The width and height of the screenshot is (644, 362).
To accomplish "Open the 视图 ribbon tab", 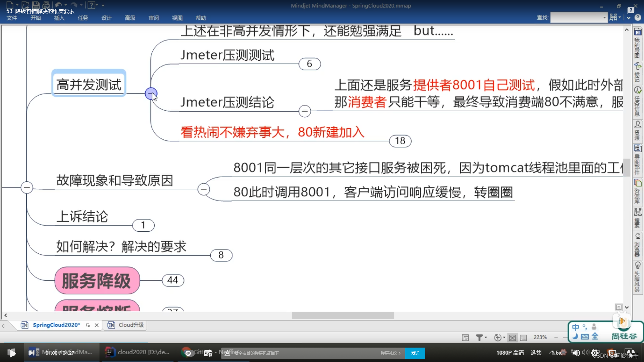I will tap(177, 18).
